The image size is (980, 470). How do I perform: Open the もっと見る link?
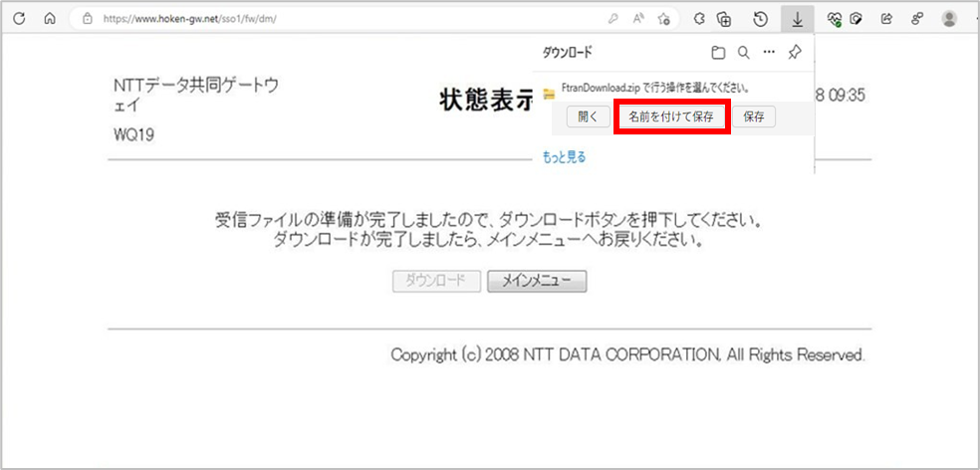tap(564, 156)
